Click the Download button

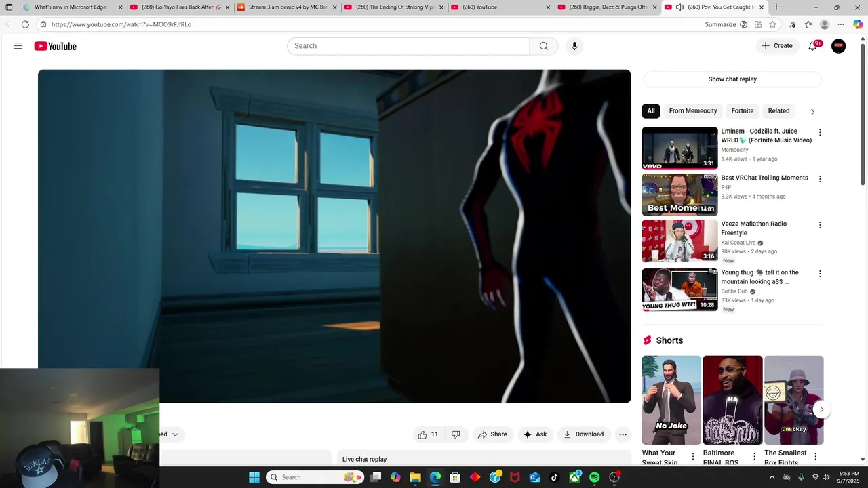coord(583,434)
